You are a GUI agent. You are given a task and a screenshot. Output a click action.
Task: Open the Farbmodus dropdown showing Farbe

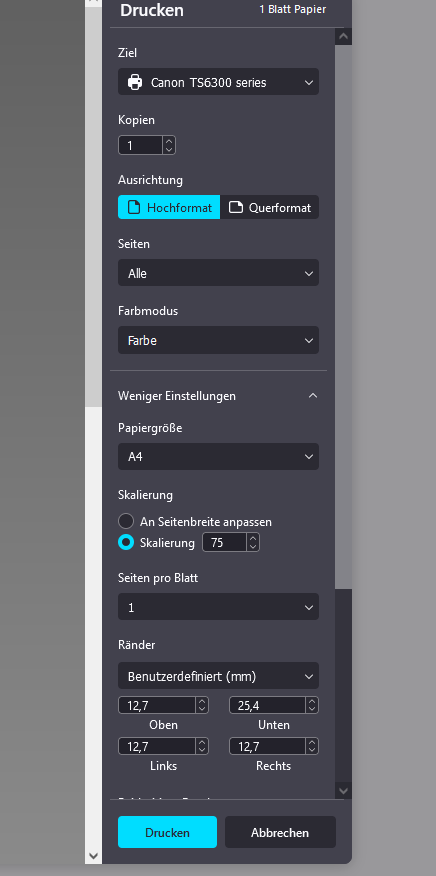pos(219,340)
